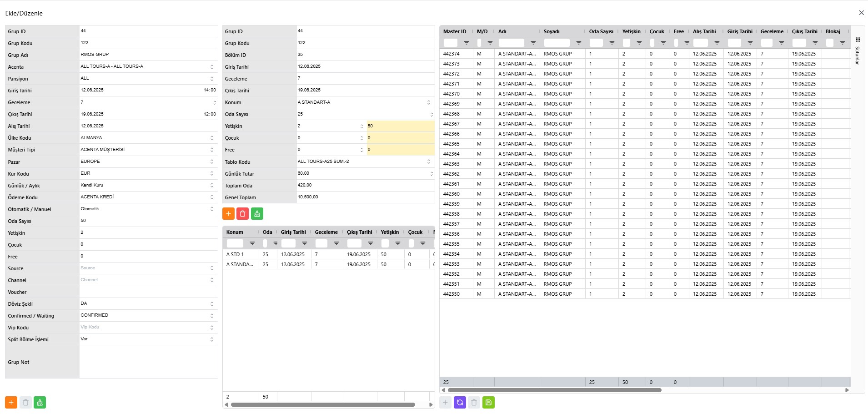Screen dimensions: 868x414
Task: Click the green clear broom icon below the group form
Action: [x=40, y=403]
